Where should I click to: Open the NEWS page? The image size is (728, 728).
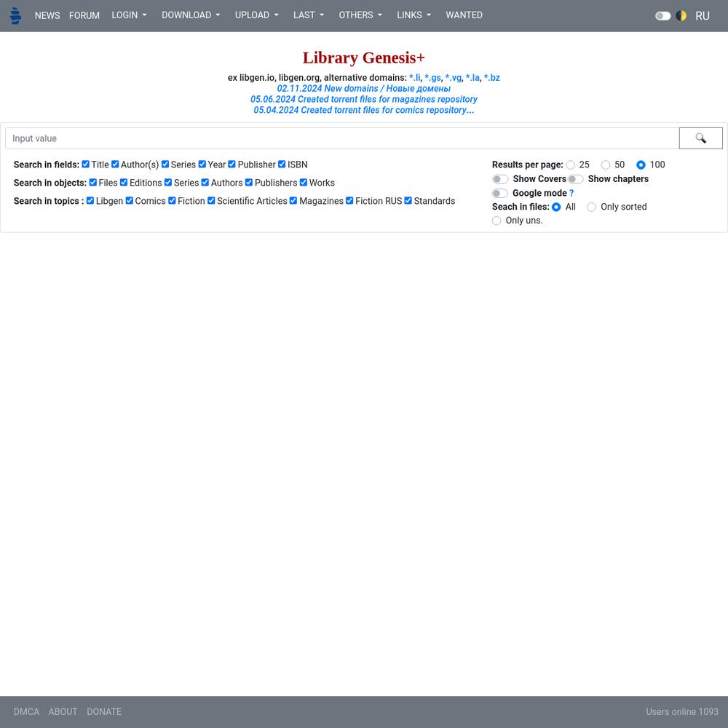tap(47, 15)
